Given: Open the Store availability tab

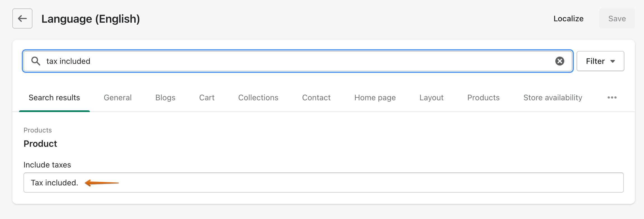Looking at the screenshot, I should (553, 97).
